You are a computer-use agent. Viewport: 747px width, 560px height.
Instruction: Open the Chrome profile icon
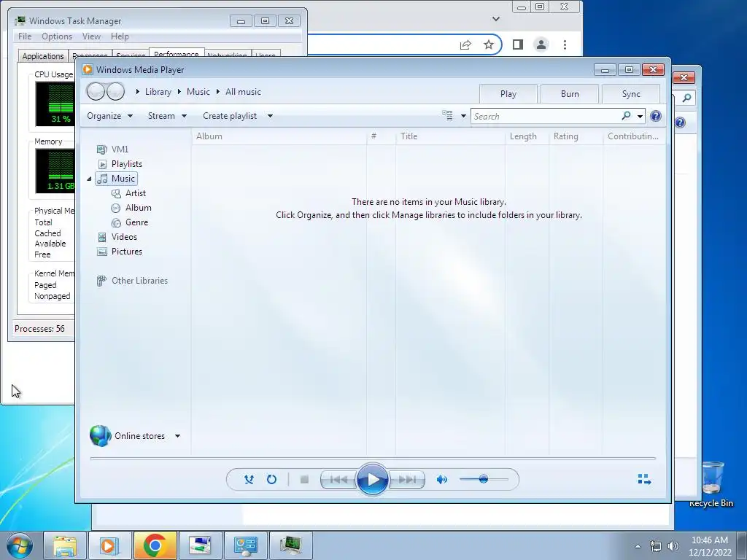pos(541,44)
